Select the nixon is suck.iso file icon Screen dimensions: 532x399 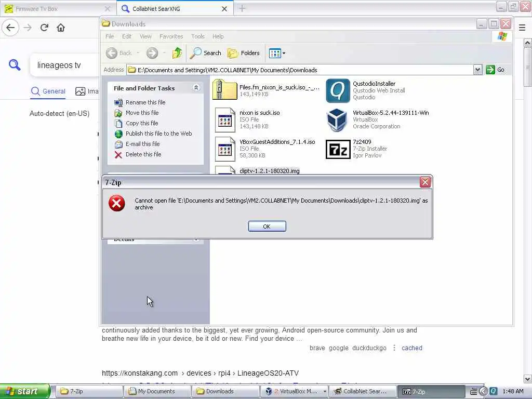click(x=225, y=120)
